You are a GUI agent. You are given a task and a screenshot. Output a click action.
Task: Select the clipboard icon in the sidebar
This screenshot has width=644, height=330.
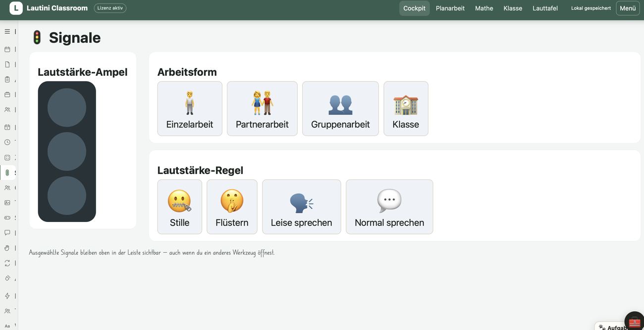coord(7,79)
